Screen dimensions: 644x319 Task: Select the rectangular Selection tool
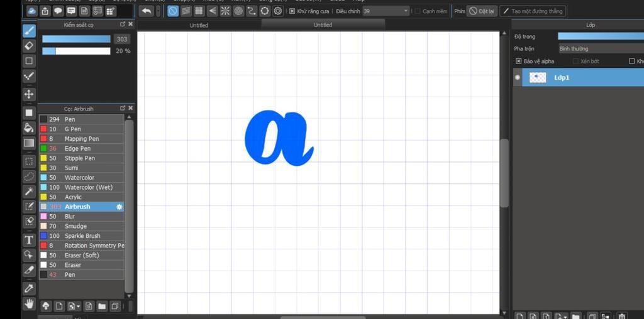tap(29, 161)
